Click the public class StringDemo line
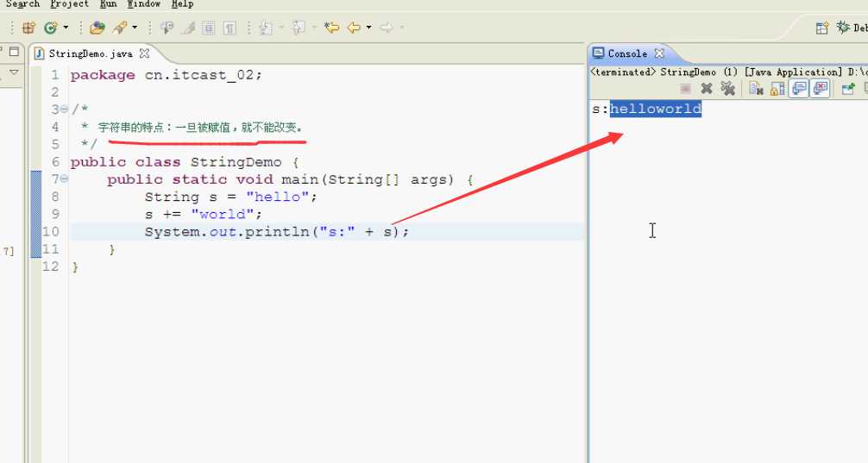 [185, 162]
